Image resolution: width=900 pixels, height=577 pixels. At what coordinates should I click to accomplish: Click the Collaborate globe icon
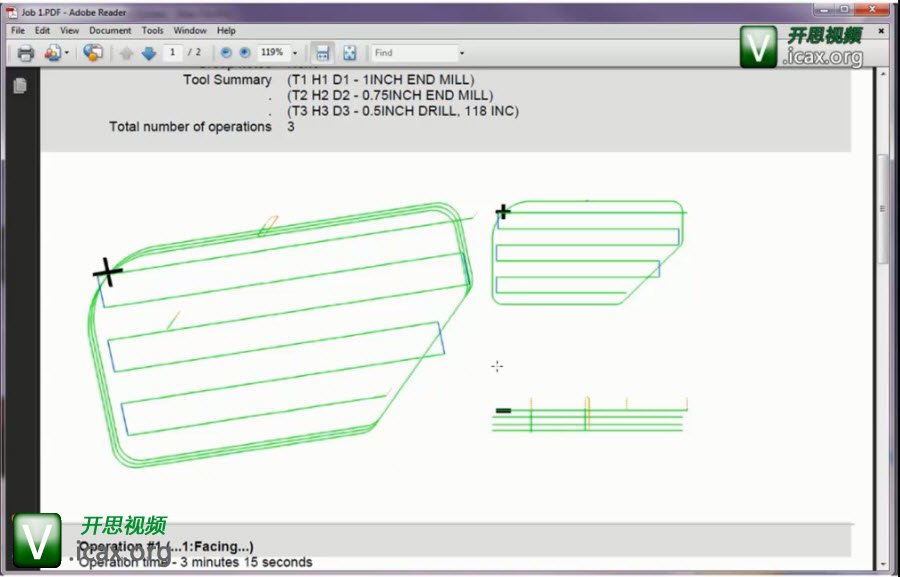pyautogui.click(x=93, y=53)
